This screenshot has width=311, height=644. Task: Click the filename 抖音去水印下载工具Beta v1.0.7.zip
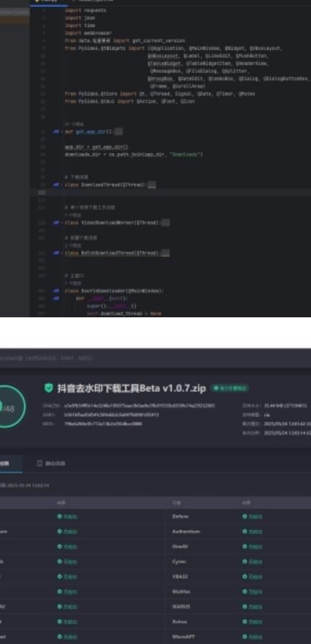click(x=131, y=388)
